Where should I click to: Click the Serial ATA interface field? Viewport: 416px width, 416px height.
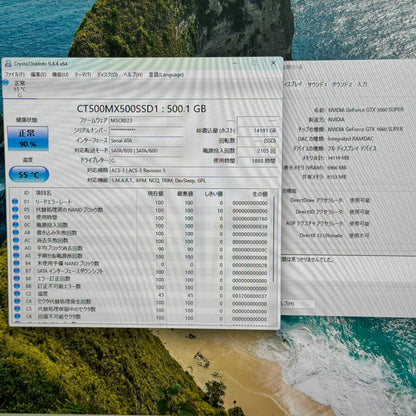(x=146, y=140)
